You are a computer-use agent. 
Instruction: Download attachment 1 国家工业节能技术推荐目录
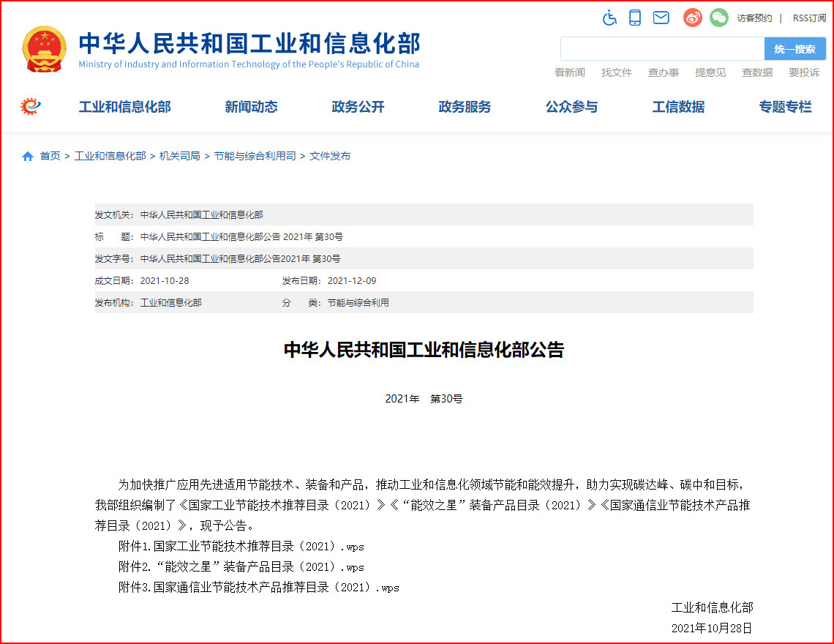(241, 547)
